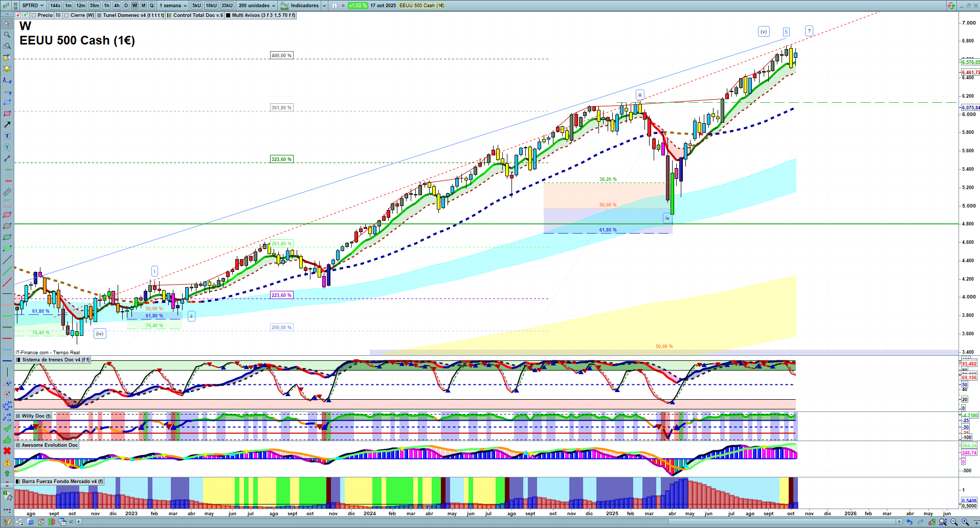This screenshot has width=980, height=528.
Task: Open the Control Total Doc v.6 tab
Action: click(197, 15)
